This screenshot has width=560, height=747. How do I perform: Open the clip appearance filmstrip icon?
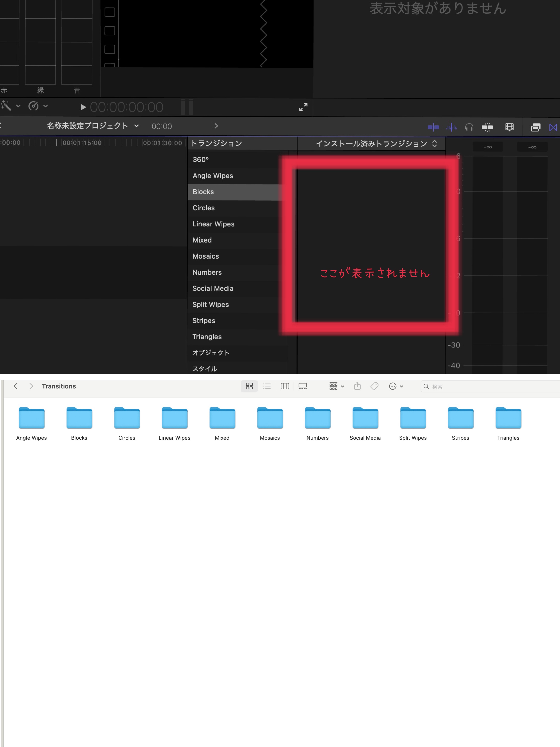point(509,127)
